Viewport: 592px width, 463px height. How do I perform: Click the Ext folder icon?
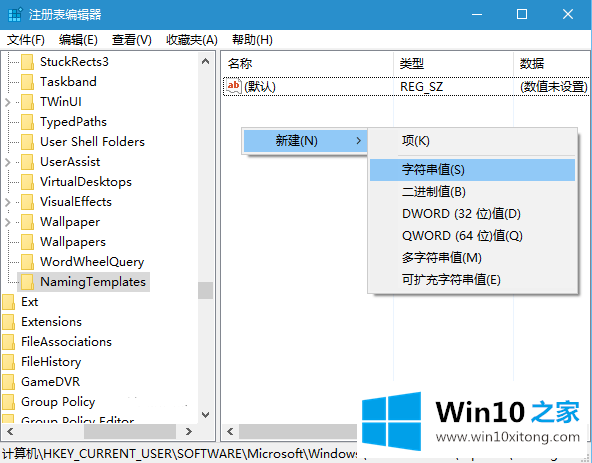pos(8,302)
